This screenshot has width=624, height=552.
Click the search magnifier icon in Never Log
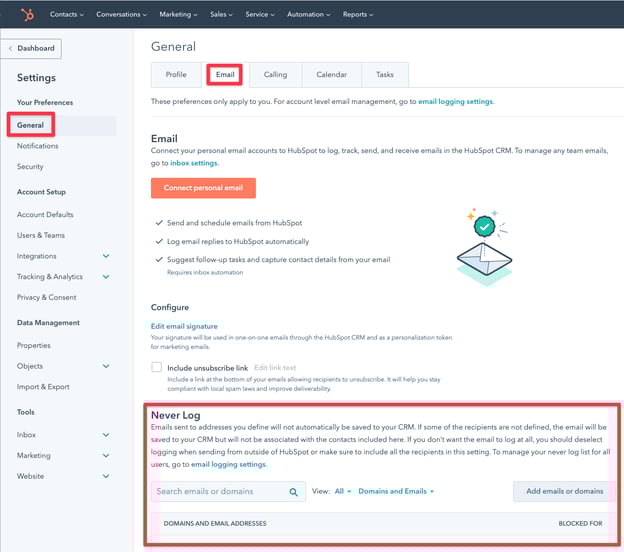pyautogui.click(x=293, y=492)
